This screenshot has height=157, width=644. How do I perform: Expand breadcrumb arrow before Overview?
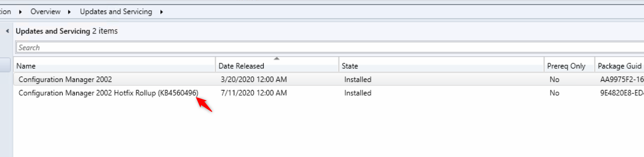20,12
